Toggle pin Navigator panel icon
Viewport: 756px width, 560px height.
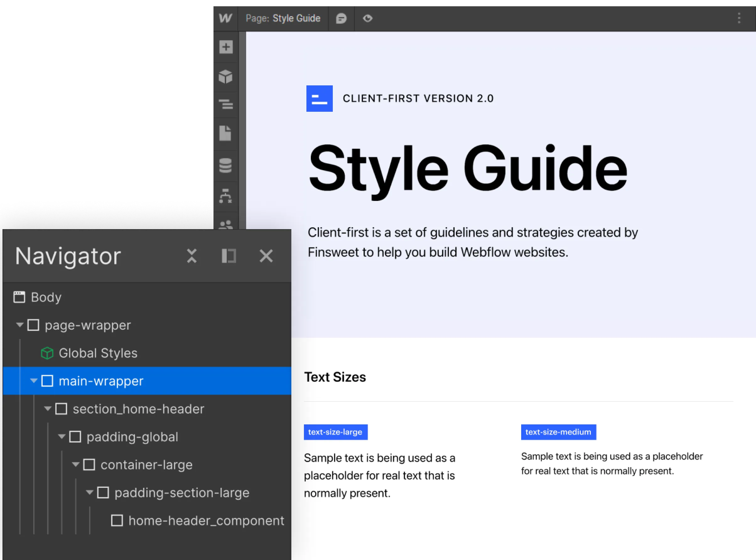(x=229, y=256)
